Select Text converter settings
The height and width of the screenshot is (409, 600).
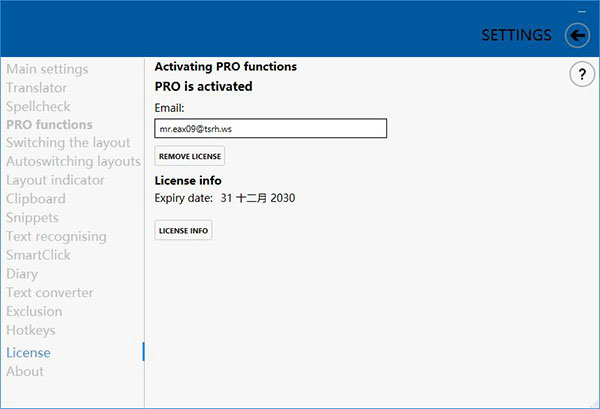click(50, 293)
